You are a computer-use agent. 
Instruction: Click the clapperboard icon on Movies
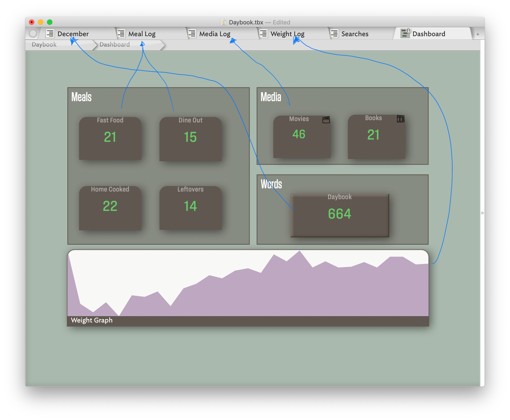point(326,119)
